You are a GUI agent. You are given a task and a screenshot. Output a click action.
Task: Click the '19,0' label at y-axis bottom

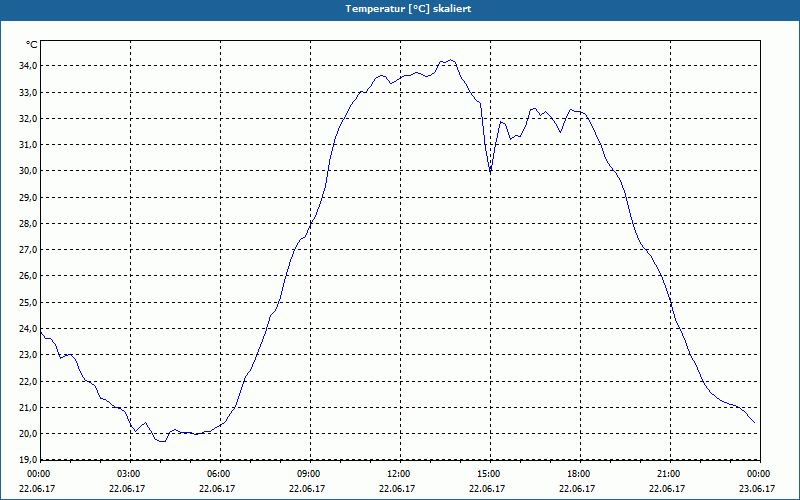point(28,459)
